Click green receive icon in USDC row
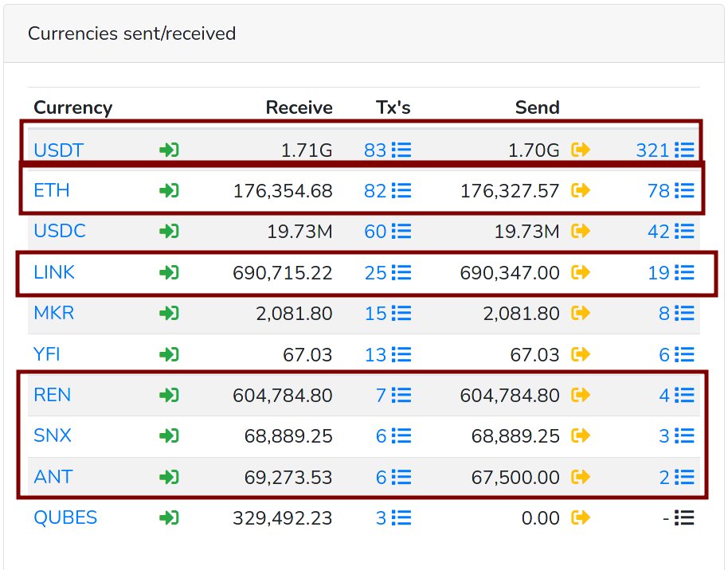 coord(169,231)
